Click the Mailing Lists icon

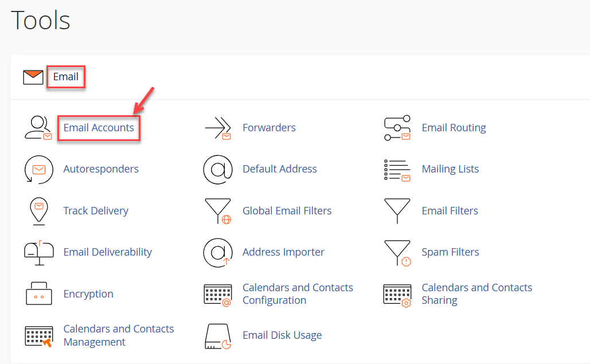(397, 169)
